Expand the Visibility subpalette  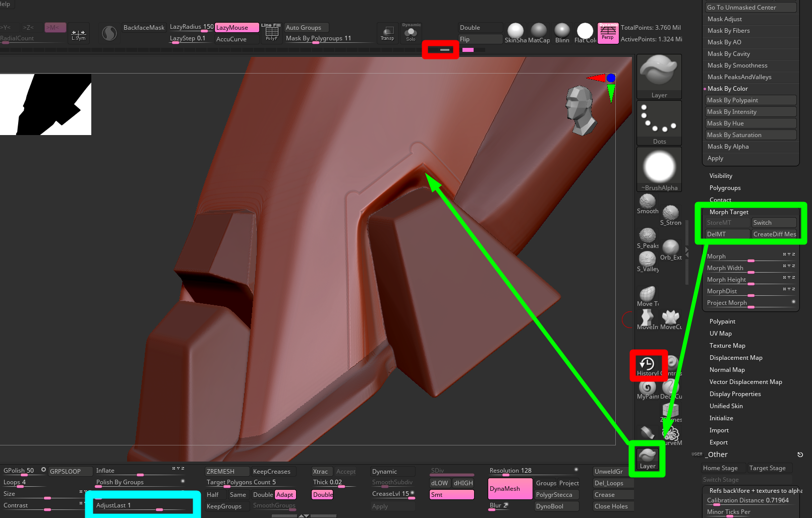pos(721,176)
